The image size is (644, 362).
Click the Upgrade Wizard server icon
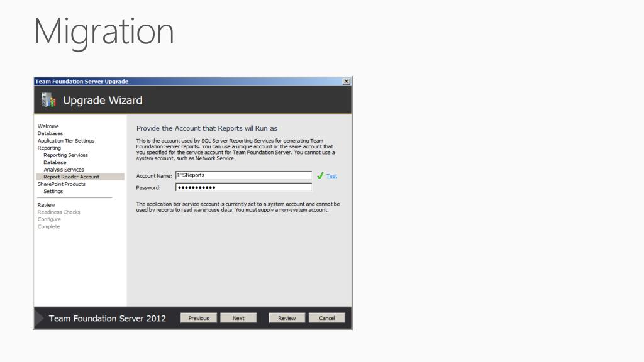pos(48,100)
